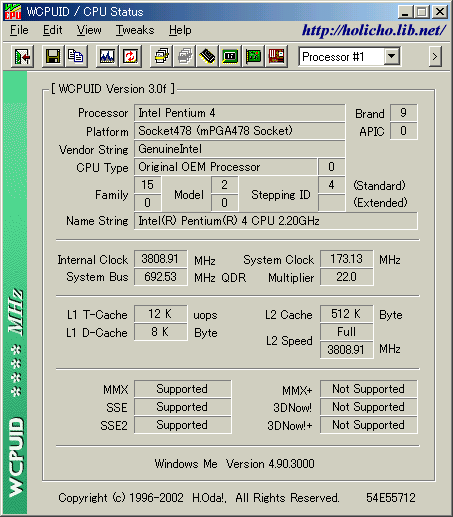Open the Help menu
This screenshot has width=453, height=517.
(x=180, y=30)
